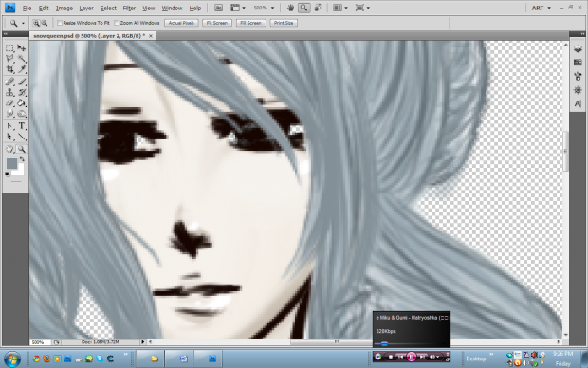The height and width of the screenshot is (368, 588).
Task: Select the Line tool
Action: [x=22, y=137]
